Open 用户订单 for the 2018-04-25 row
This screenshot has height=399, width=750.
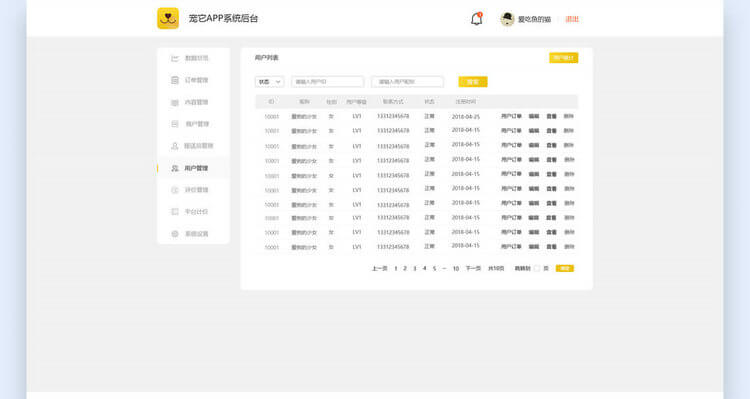511,116
